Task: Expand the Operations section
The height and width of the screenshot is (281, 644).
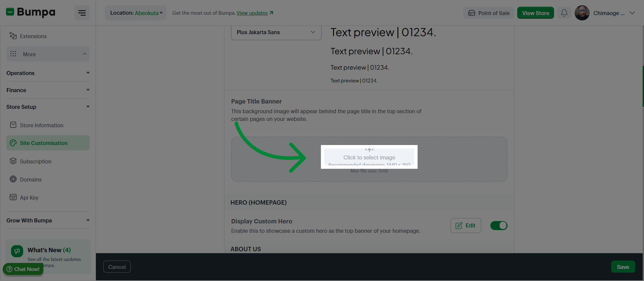Action: coord(48,73)
